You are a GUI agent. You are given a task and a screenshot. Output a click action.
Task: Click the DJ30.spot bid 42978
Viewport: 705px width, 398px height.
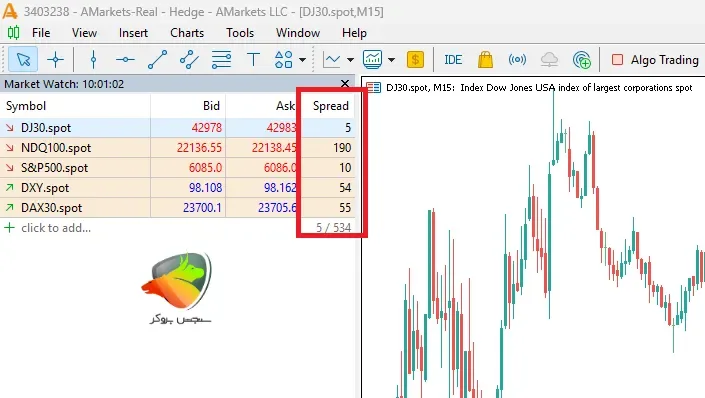coord(206,128)
